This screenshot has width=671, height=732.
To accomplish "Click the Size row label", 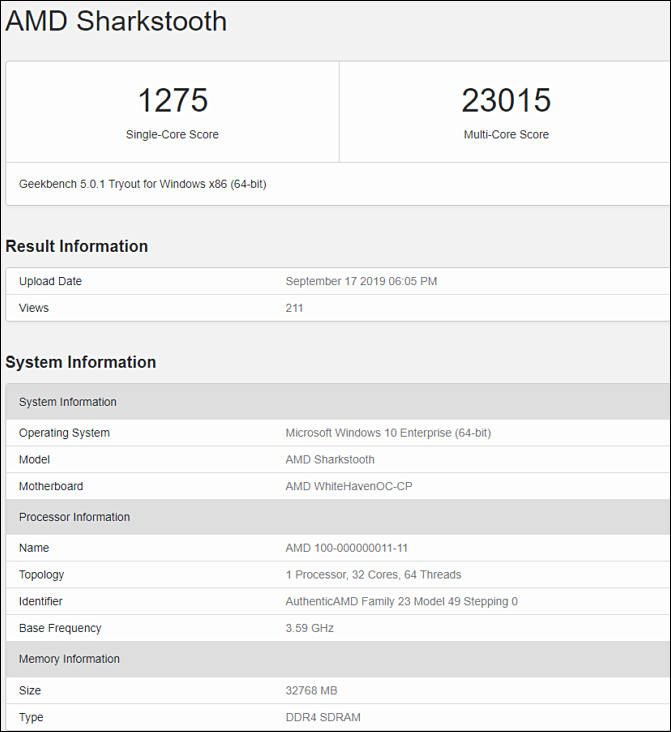I will [30, 690].
